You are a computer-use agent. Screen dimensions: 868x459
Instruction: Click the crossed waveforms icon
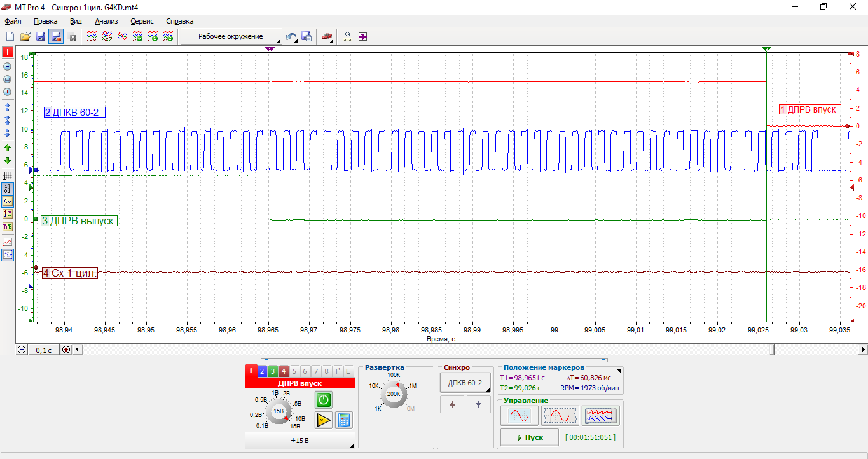click(x=107, y=37)
